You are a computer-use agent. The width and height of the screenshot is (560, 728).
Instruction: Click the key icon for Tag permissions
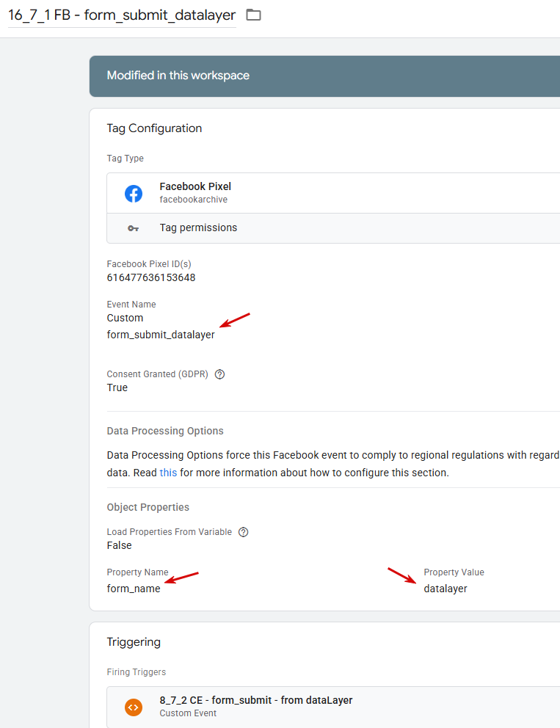pyautogui.click(x=134, y=228)
